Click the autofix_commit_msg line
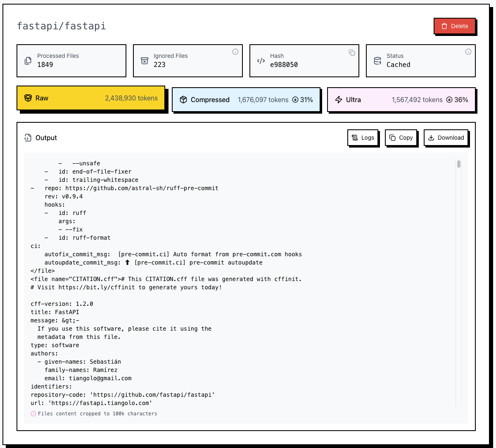This screenshot has height=448, width=496. point(173,254)
